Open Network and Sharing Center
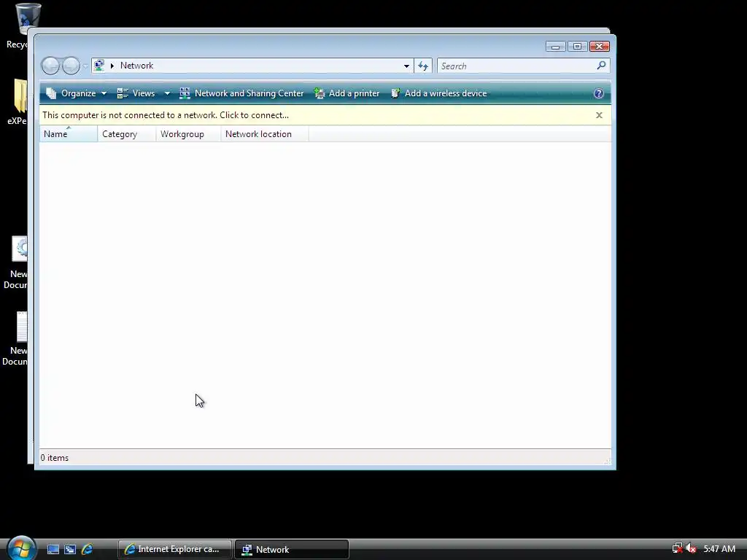 (x=241, y=93)
